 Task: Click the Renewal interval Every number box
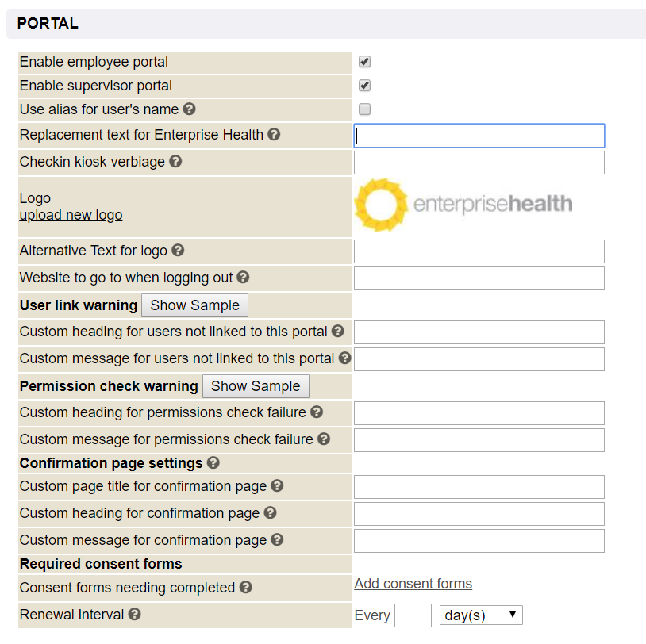tap(413, 615)
